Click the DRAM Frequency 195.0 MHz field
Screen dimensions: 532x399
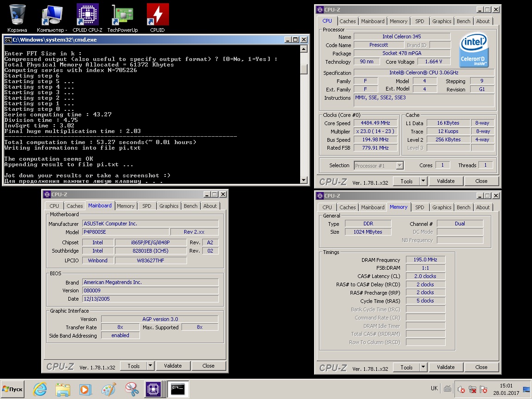425,260
